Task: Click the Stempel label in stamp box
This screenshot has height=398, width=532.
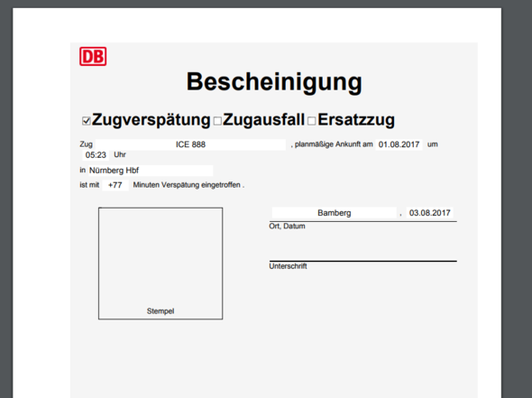Action: [x=161, y=311]
